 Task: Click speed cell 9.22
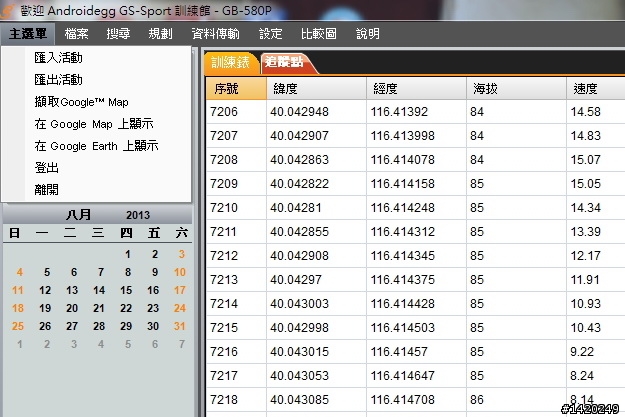click(596, 351)
